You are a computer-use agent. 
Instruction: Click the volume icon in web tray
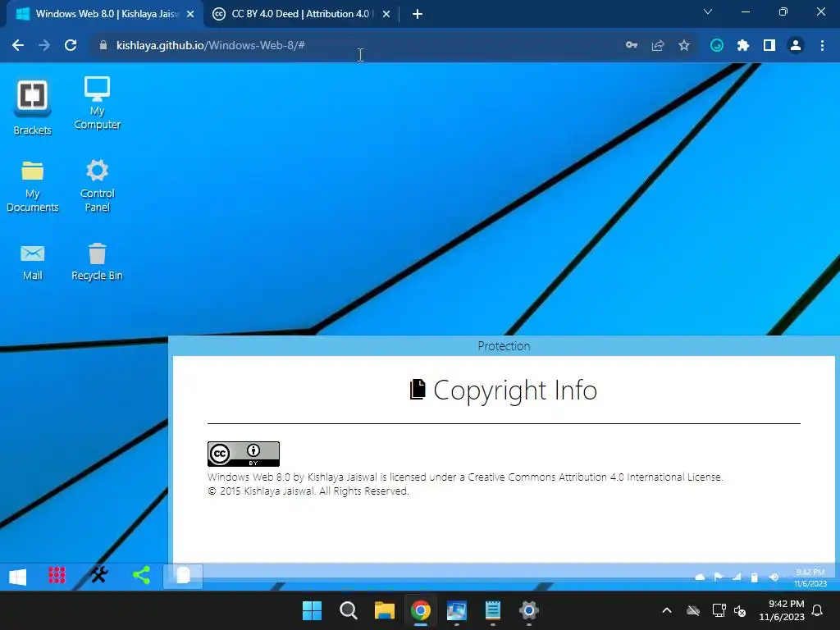(774, 577)
